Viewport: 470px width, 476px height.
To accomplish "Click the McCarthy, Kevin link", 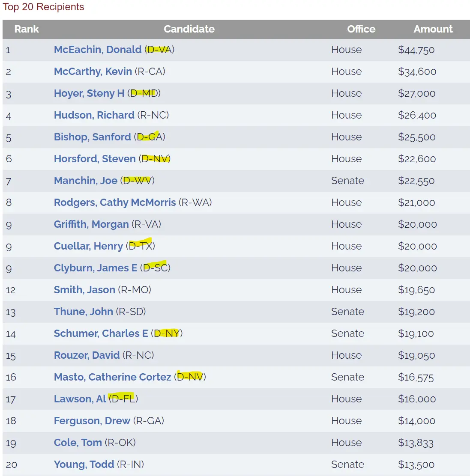I will 93,71.
